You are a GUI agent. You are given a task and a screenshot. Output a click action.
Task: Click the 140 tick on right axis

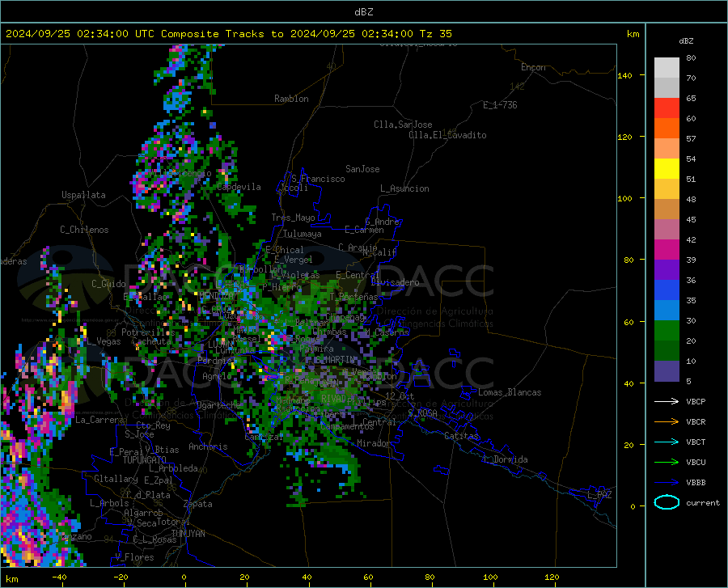624,75
